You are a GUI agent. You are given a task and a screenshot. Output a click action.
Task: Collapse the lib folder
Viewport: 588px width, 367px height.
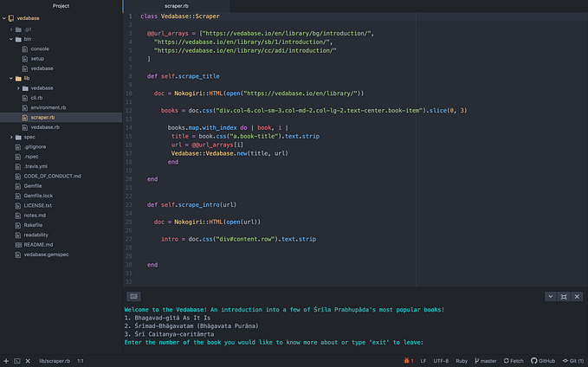click(11, 79)
